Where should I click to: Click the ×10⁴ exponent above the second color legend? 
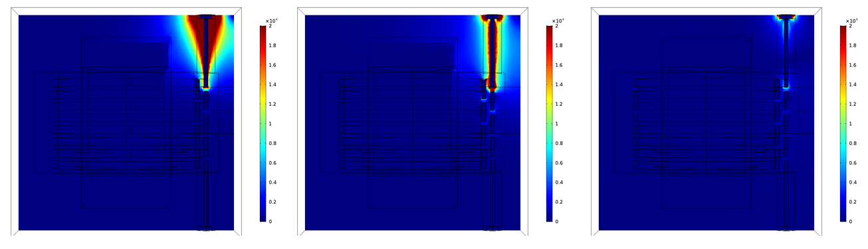click(558, 21)
